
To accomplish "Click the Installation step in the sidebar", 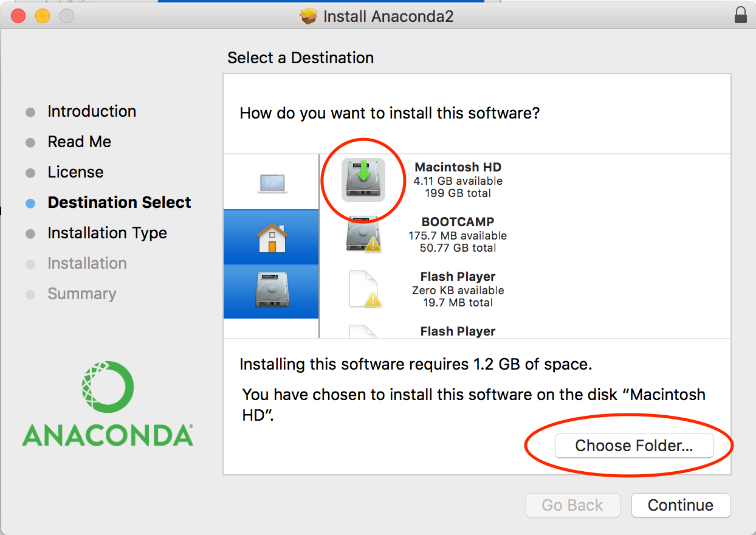I will [x=87, y=263].
